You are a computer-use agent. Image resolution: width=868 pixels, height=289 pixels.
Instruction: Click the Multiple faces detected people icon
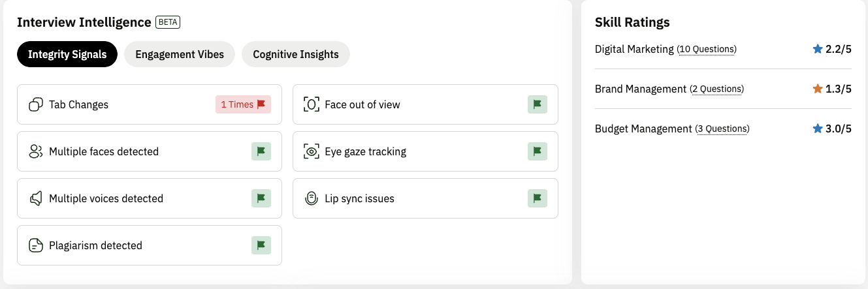coord(36,151)
